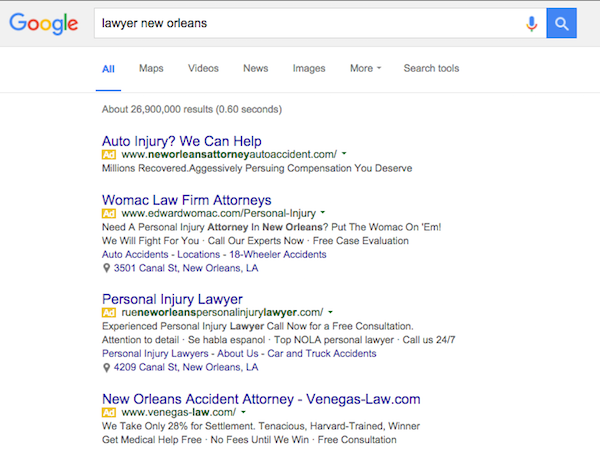The height and width of the screenshot is (456, 600).
Task: Click the map pin beside 4209 Canal St
Action: point(107,367)
